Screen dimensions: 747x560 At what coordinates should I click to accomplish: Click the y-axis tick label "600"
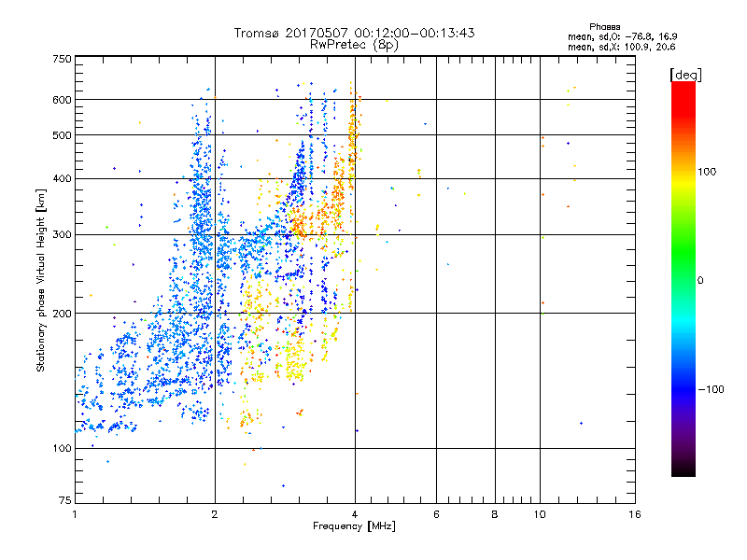click(62, 100)
